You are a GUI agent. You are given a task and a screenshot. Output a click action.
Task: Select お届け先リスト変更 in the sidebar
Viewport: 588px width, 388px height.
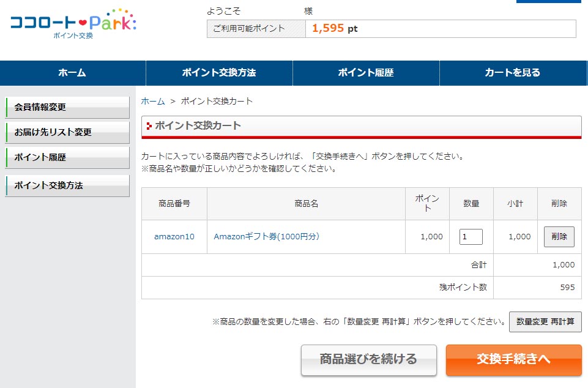point(67,132)
